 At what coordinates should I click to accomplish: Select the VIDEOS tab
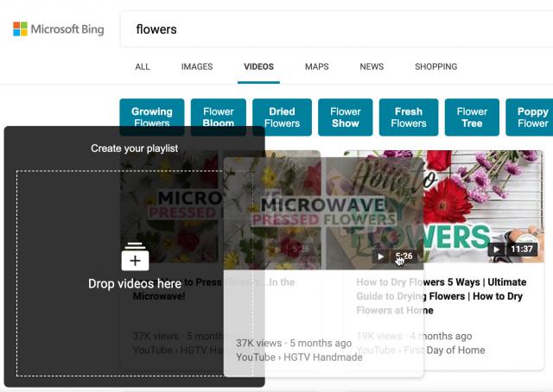[x=258, y=66]
